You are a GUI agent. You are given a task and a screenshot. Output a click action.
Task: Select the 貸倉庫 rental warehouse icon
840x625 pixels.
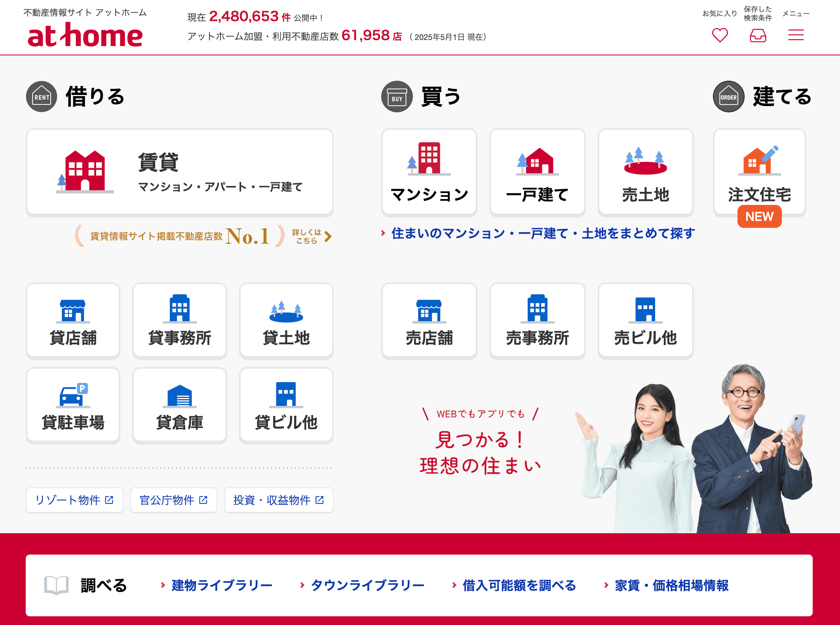[179, 405]
